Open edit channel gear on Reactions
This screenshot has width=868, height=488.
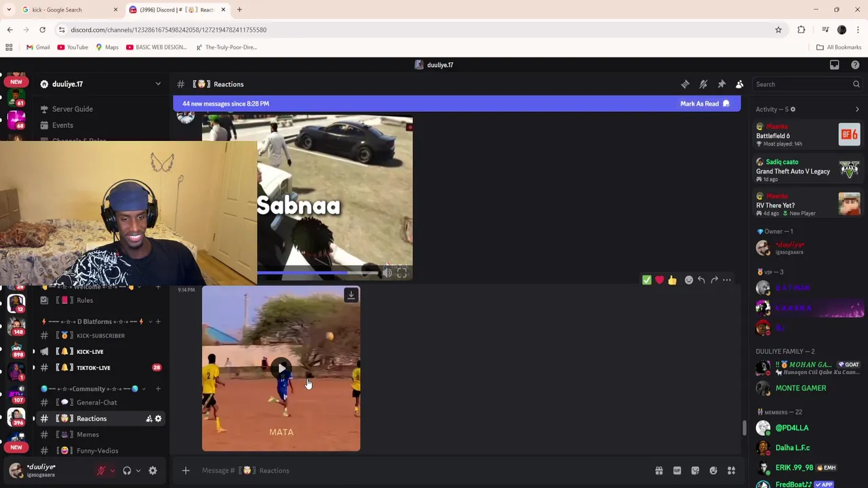[x=158, y=419]
